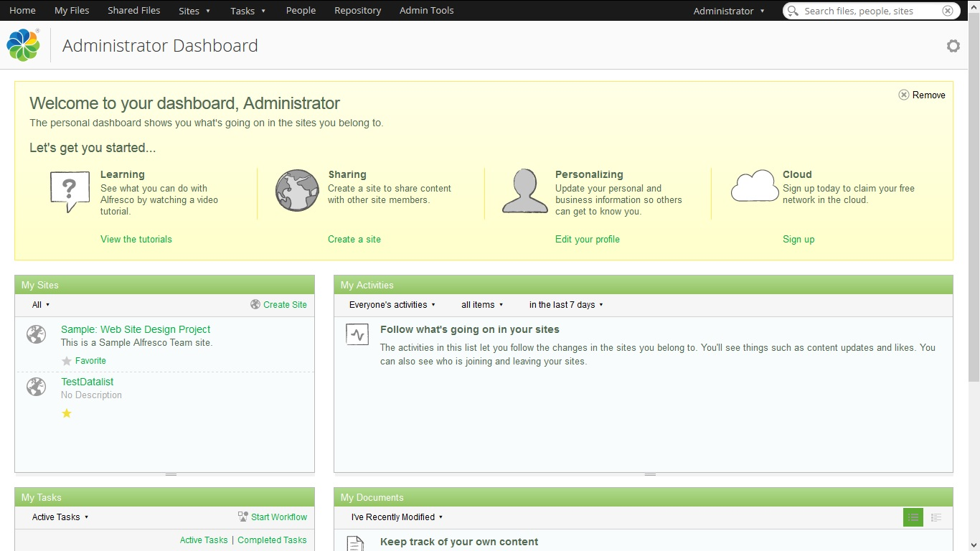
Task: Expand the Sites menu
Action: (x=194, y=11)
